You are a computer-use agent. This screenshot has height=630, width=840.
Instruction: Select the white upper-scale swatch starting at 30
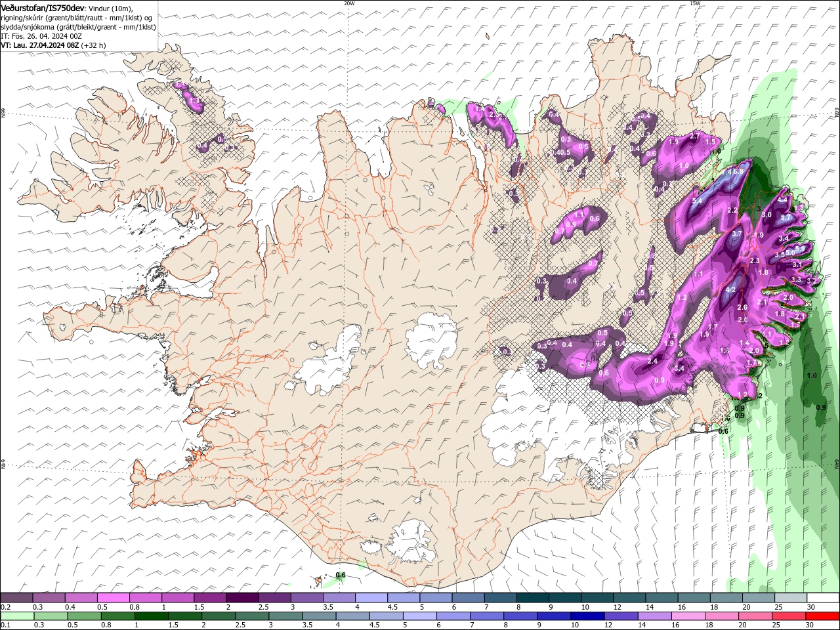click(x=822, y=598)
